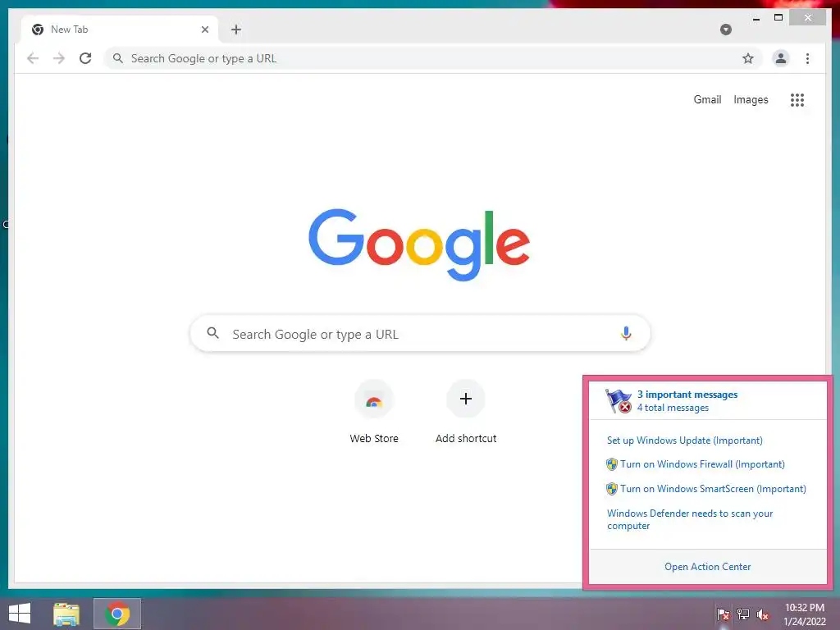This screenshot has height=630, width=840.
Task: Click Turn on Windows SmartScreen (Important)
Action: tap(713, 489)
